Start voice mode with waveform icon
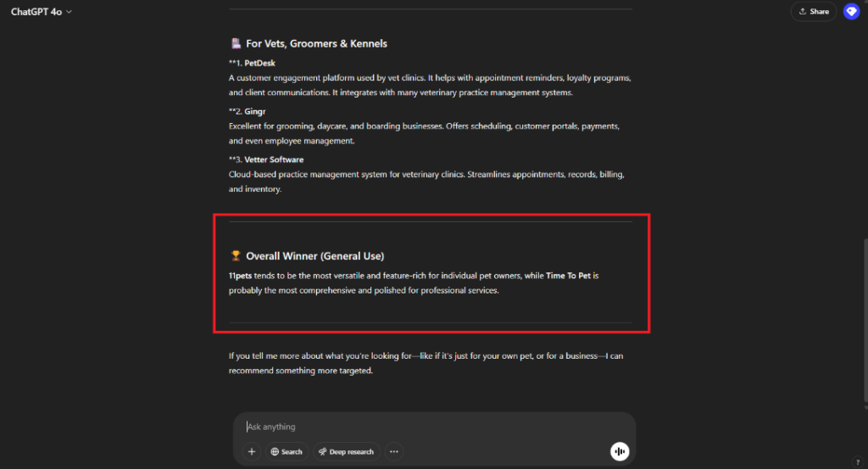Viewport: 868px width, 469px height. tap(620, 451)
